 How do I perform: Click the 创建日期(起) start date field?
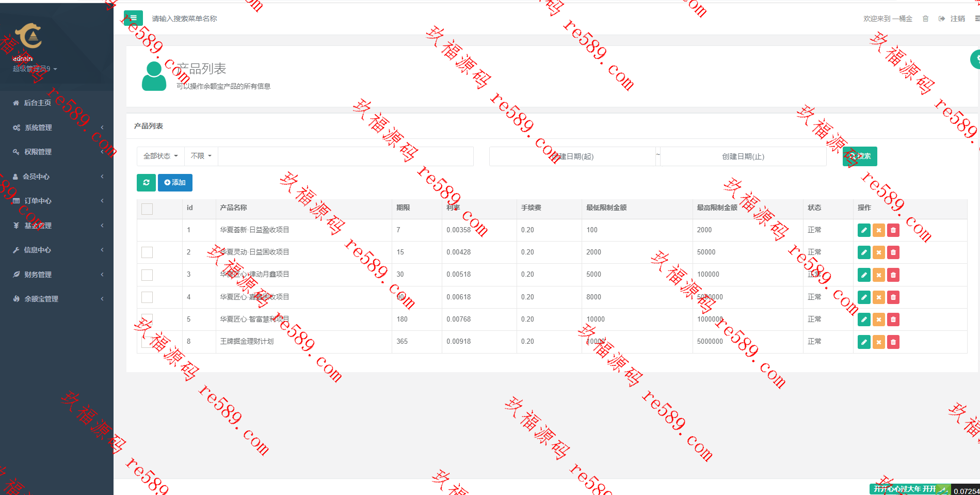(572, 156)
